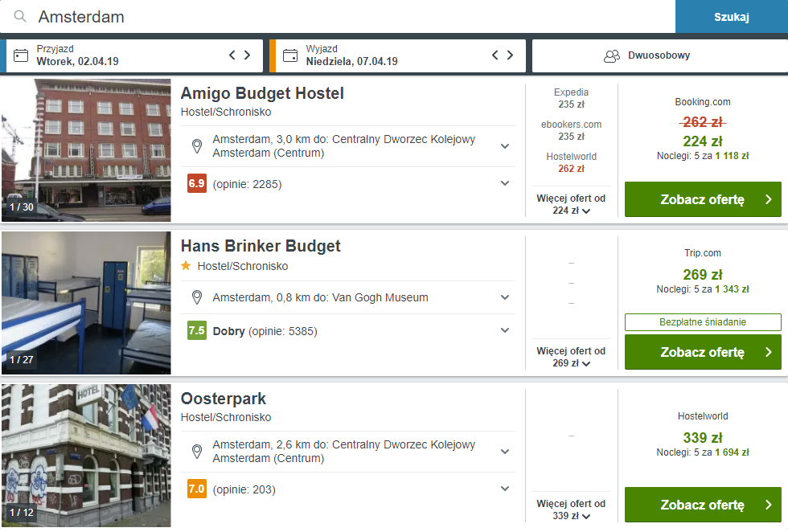Show more offers from 224 zł

coord(571,204)
